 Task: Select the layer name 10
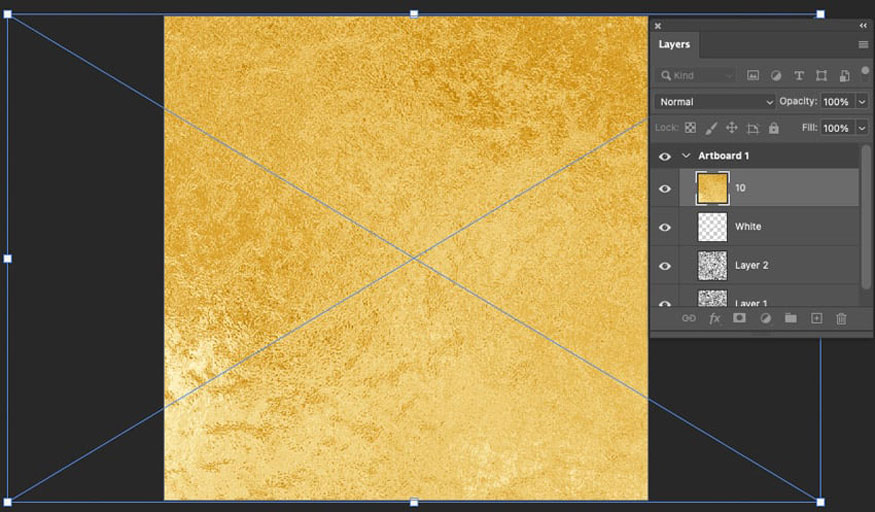[740, 188]
